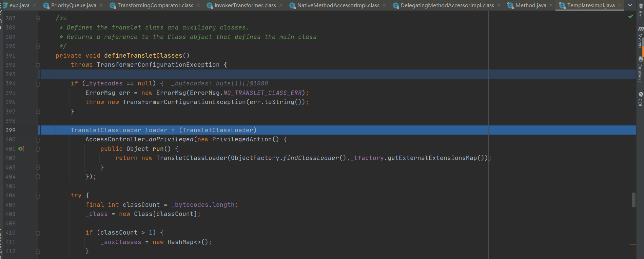Click the orange warning stripe mark

click(x=633, y=244)
